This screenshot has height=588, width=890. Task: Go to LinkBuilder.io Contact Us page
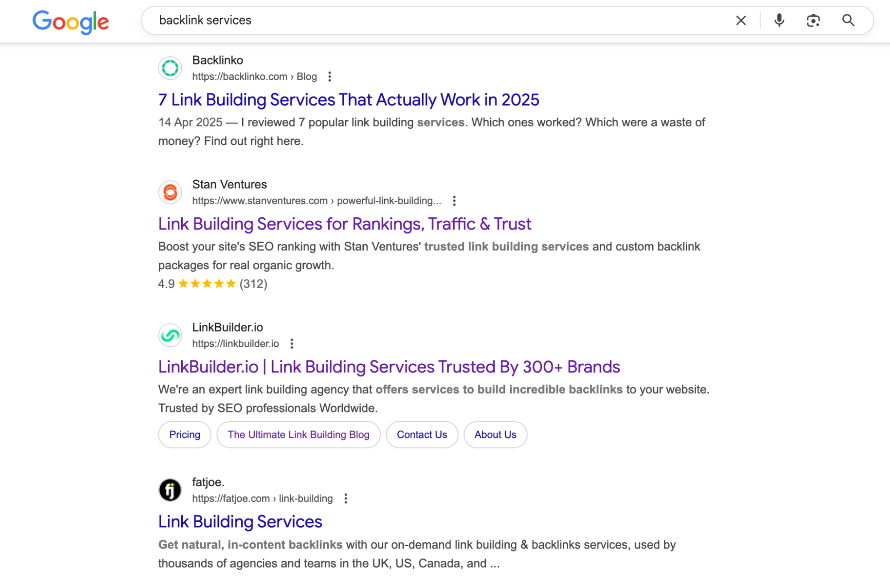click(422, 434)
